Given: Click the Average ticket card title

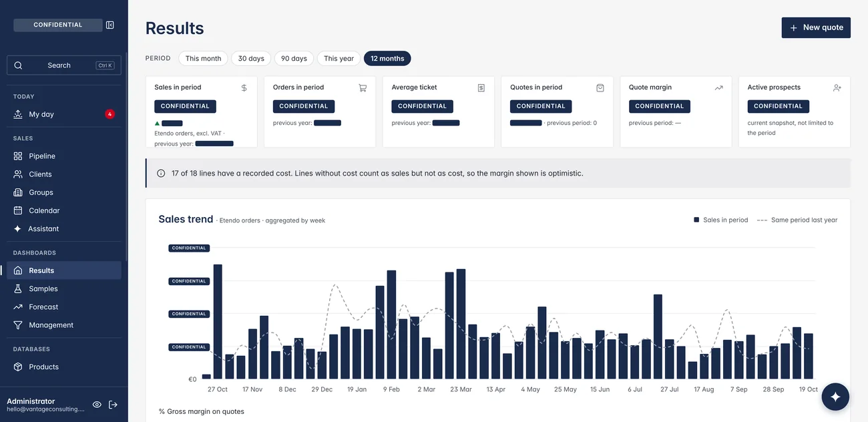Looking at the screenshot, I should pos(414,87).
